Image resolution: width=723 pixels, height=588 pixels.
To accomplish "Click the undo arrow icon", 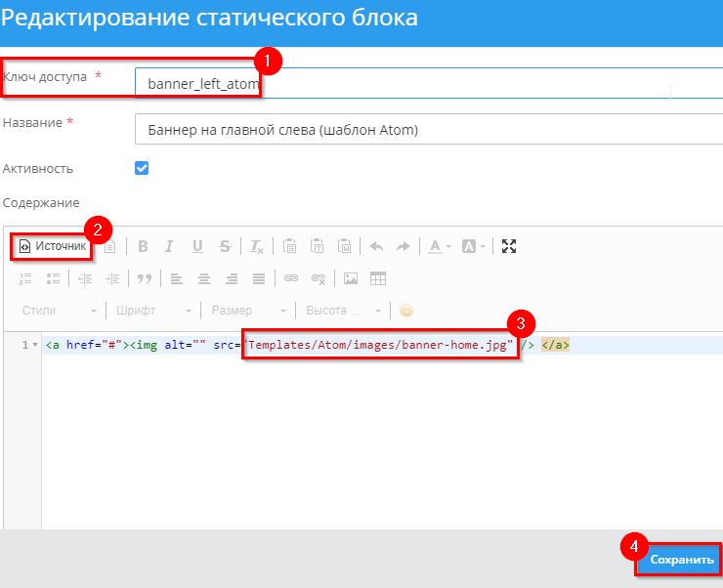I will click(x=376, y=246).
